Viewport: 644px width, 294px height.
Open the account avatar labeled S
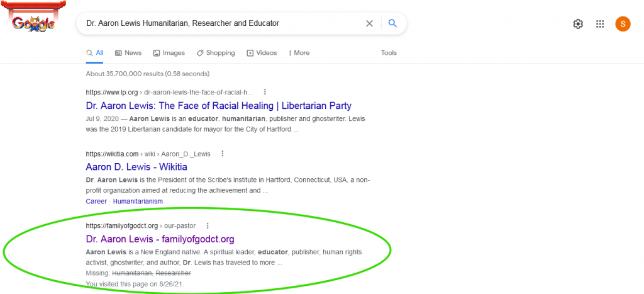click(x=623, y=23)
